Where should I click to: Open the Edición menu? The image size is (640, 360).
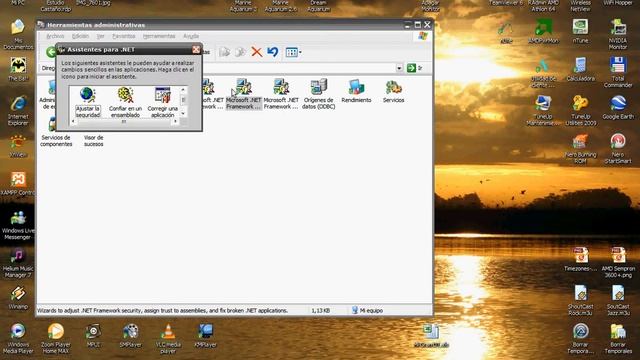point(80,36)
